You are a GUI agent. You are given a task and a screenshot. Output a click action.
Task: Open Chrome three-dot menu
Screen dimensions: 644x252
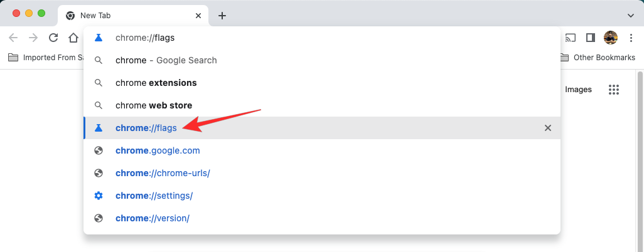pyautogui.click(x=630, y=38)
